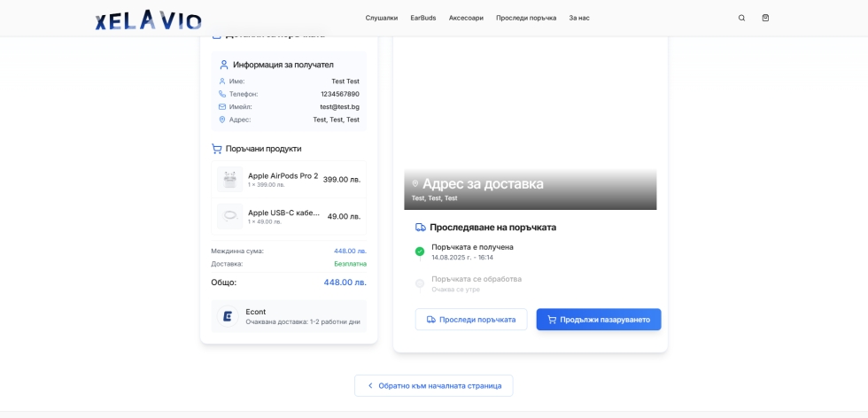Viewport: 868px width, 418px height.
Task: Click the Междинна сума 448.00 лв. value
Action: [350, 252]
